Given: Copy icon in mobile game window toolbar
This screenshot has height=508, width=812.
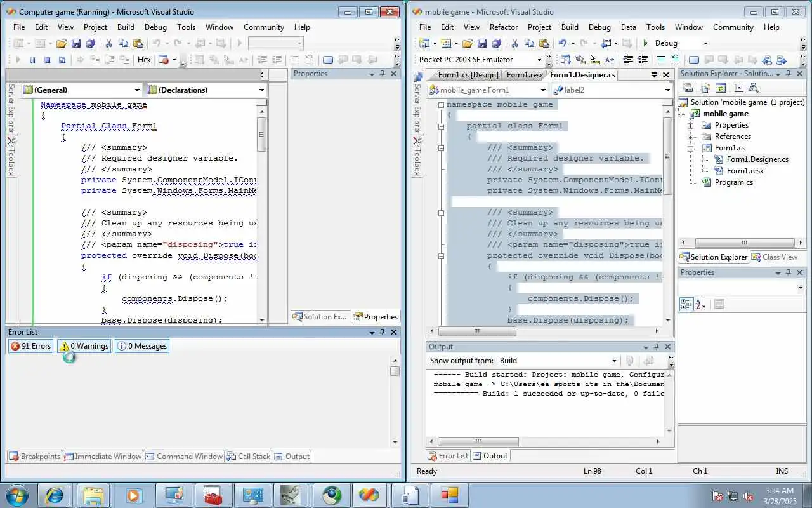Looking at the screenshot, I should (x=529, y=43).
